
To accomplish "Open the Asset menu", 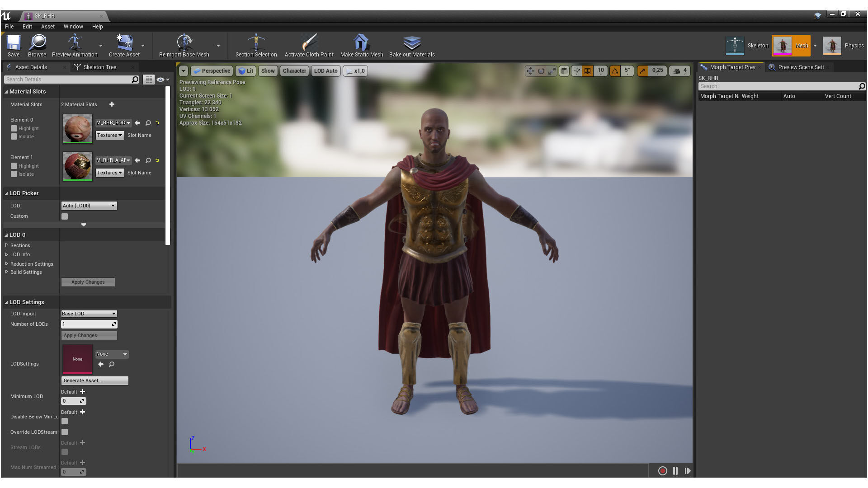I will (x=47, y=27).
